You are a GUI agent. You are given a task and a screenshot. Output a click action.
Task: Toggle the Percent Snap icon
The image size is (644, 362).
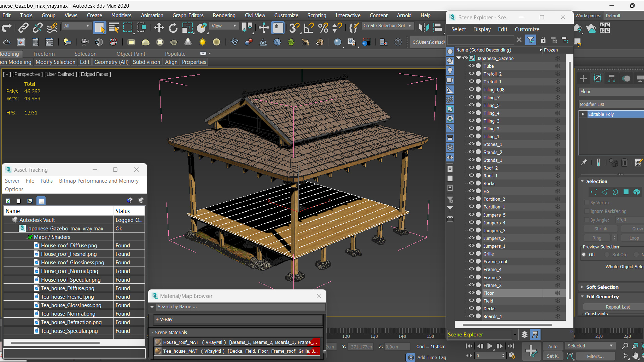pos(323,28)
